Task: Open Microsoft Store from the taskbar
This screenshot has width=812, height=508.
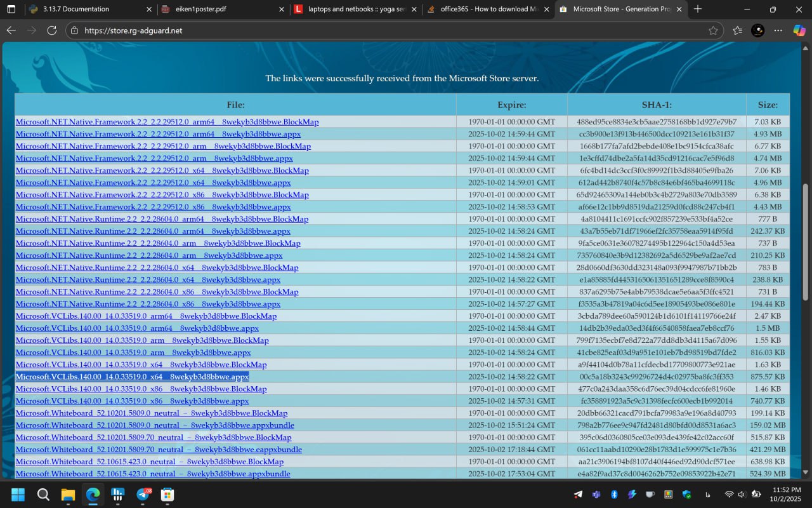Action: click(x=167, y=495)
